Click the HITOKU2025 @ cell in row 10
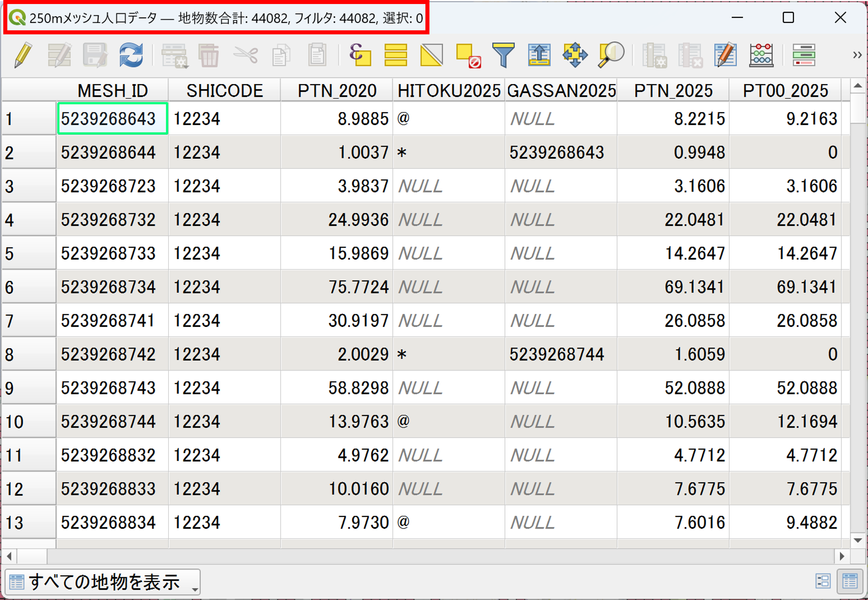Viewport: 868px width, 600px height. pos(449,421)
